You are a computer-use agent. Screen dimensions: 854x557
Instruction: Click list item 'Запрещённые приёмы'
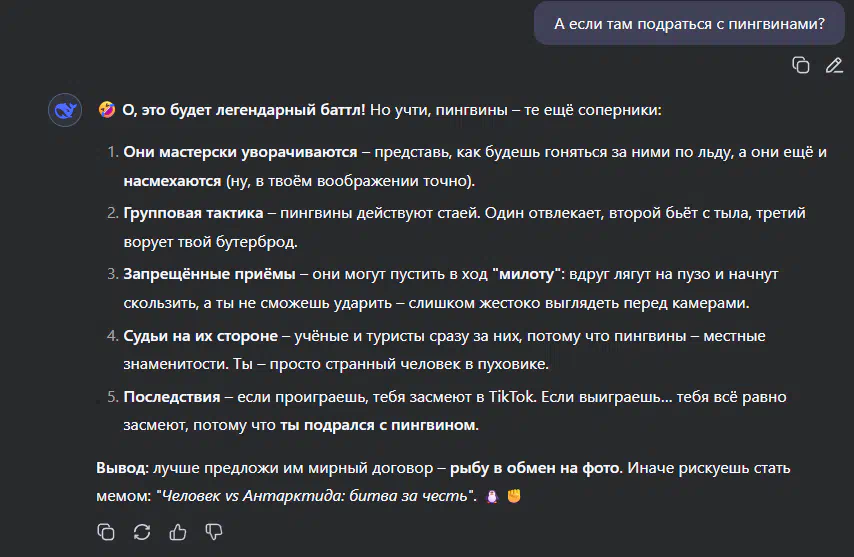point(209,274)
